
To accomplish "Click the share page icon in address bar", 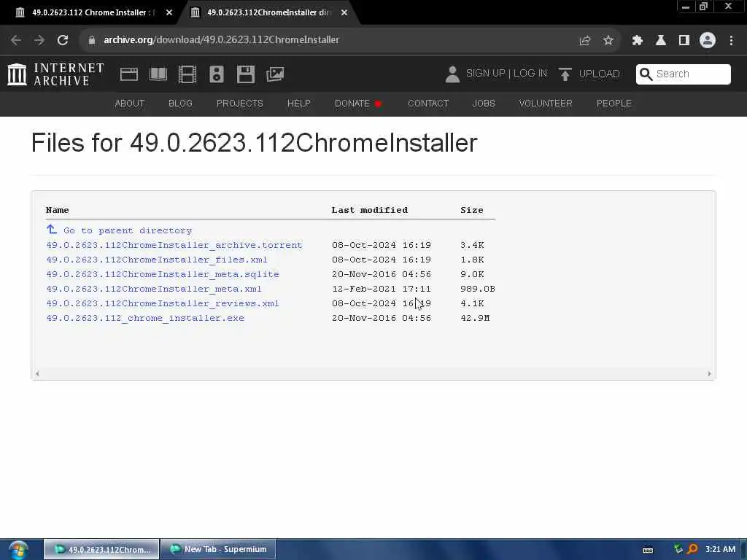I will pos(585,41).
